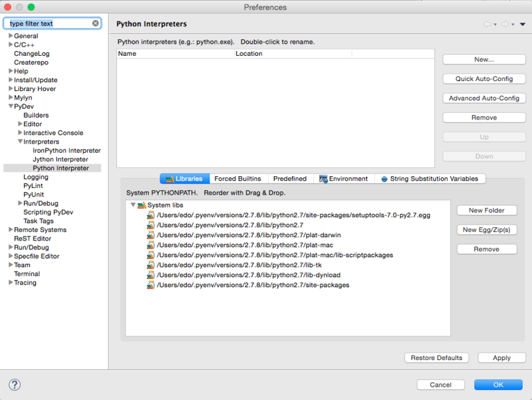532x400 pixels.
Task: Open the Task Tags page
Action: (39, 221)
